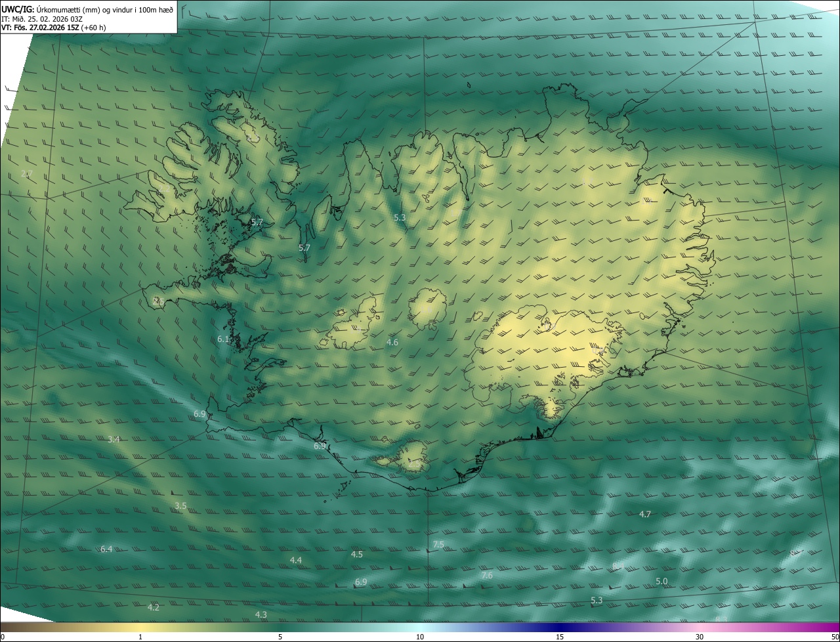
Task: Click the 4.2 value label
Action: (x=154, y=608)
